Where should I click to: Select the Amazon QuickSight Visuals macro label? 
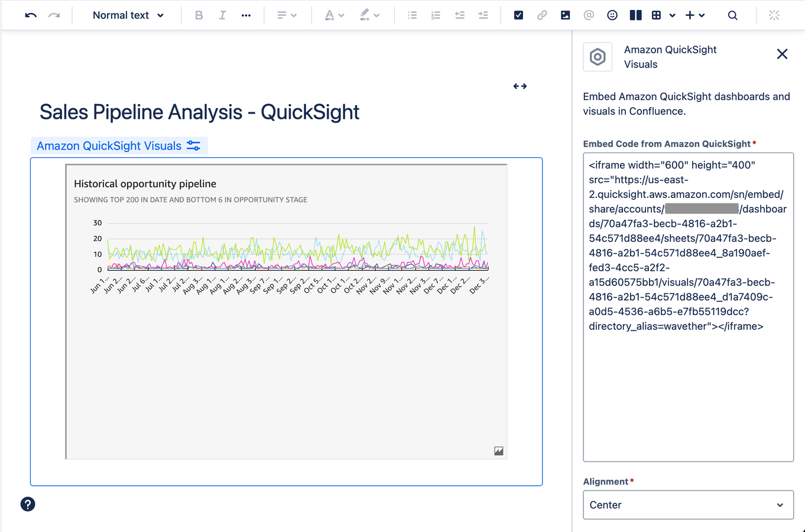click(x=109, y=146)
